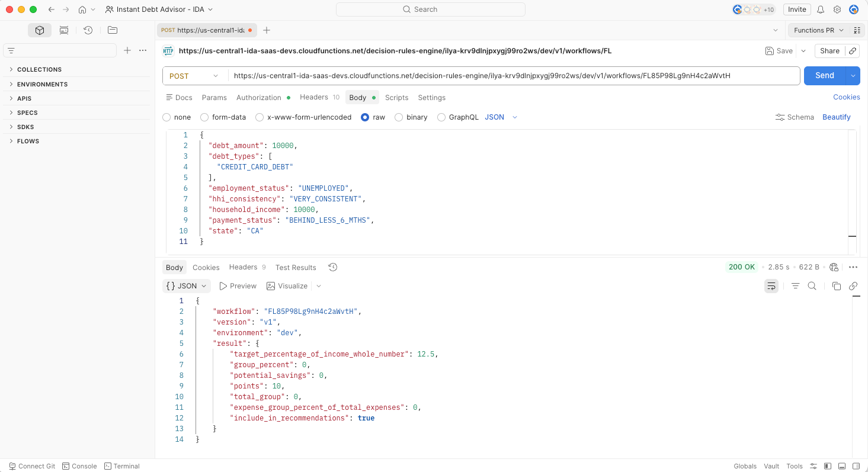Expand the Collections section
This screenshot has height=472, width=868.
(x=39, y=69)
